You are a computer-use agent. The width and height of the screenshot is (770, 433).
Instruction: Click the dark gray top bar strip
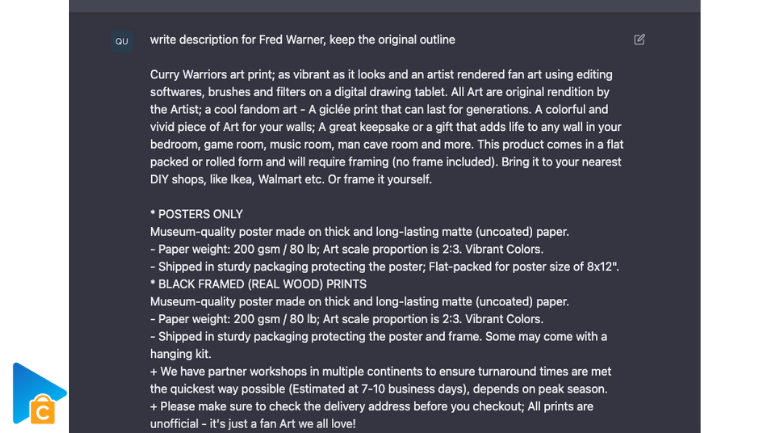385,6
